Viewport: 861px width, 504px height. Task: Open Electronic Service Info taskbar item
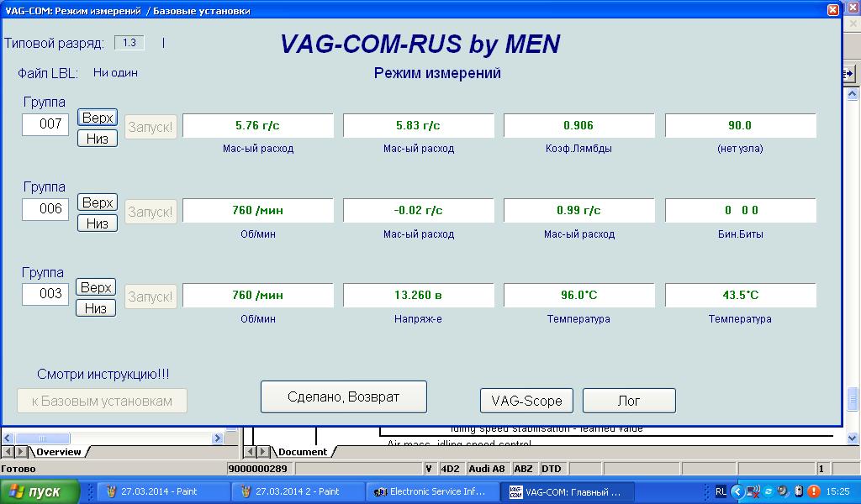point(433,491)
